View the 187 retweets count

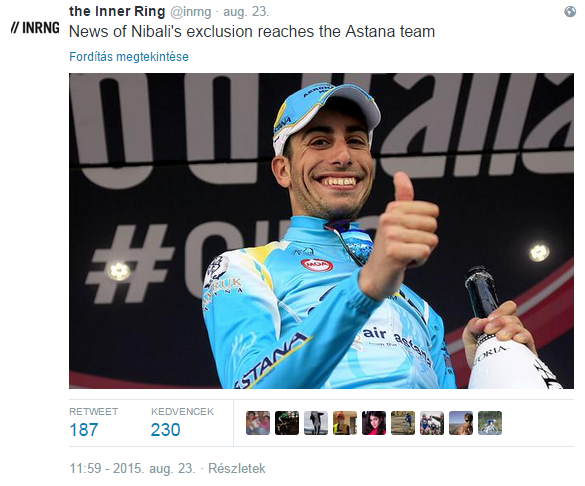pyautogui.click(x=84, y=429)
